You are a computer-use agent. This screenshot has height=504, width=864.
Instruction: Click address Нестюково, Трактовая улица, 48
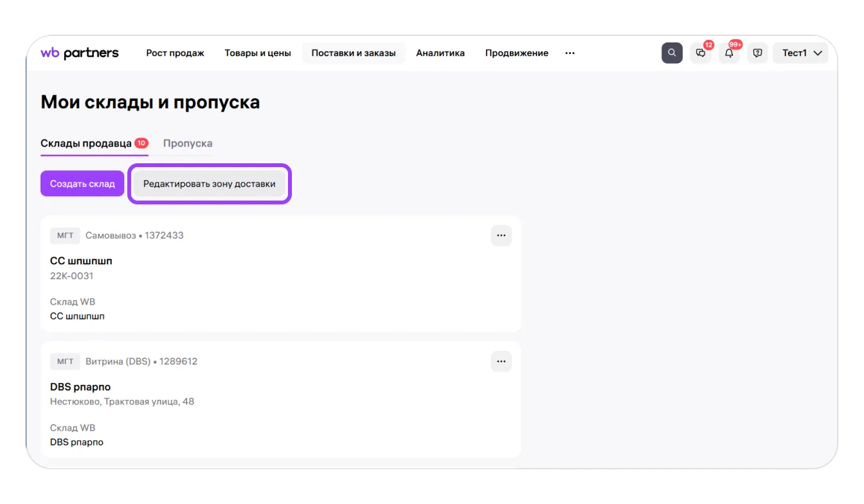click(x=122, y=402)
